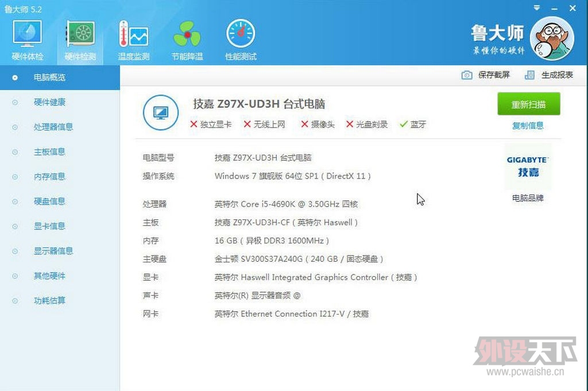This screenshot has width=588, height=391.
Task: Click green check beside 蓝牙
Action: coord(404,124)
